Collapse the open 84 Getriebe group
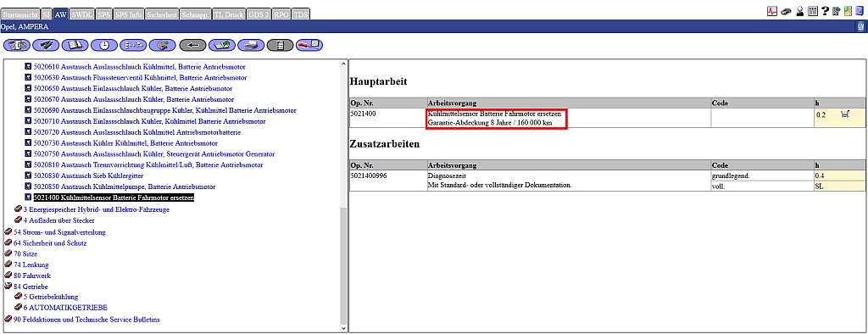Viewport: 868px width, 334px height. 8,287
